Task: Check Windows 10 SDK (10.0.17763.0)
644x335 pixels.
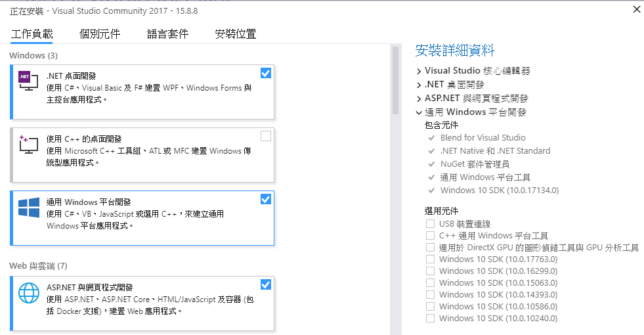Action: tap(430, 259)
